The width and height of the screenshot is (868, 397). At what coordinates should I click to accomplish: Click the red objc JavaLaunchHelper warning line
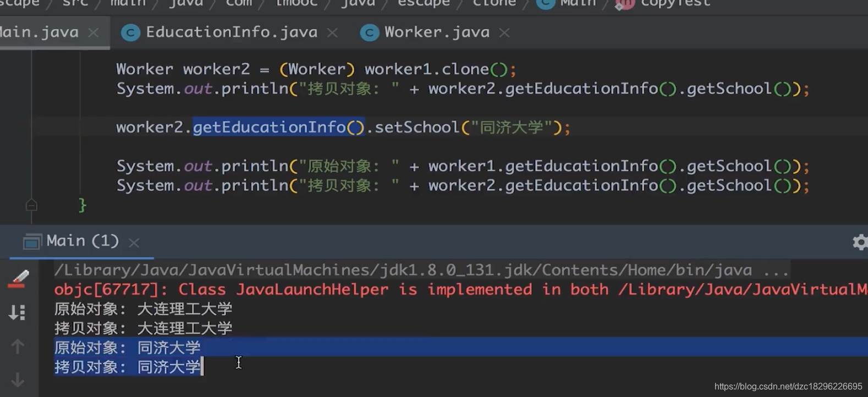(461, 290)
